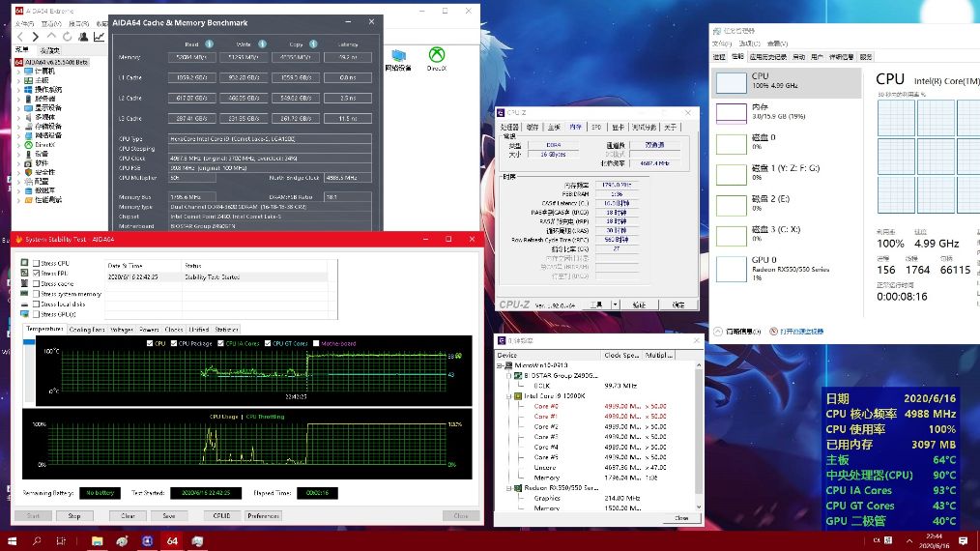This screenshot has height=551, width=980.
Task: Go back in AIDA64 Extreme toolbar
Action: point(20,37)
